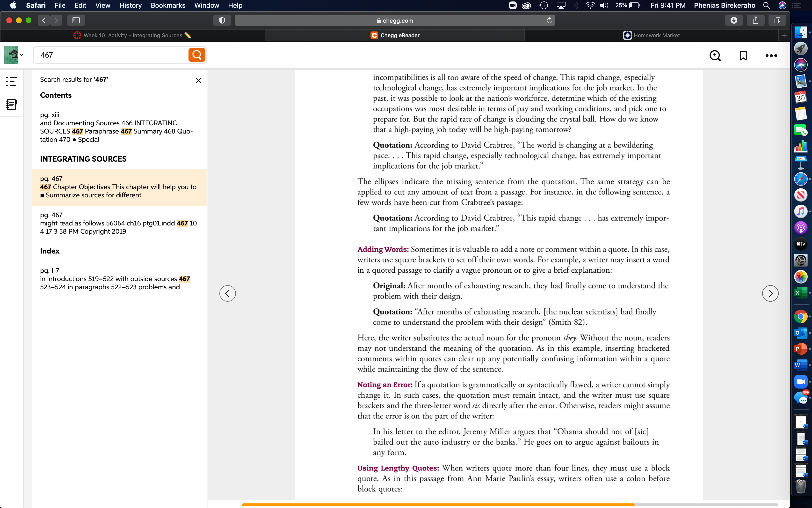Open the Bookmarks menu
The width and height of the screenshot is (812, 508).
(168, 5)
